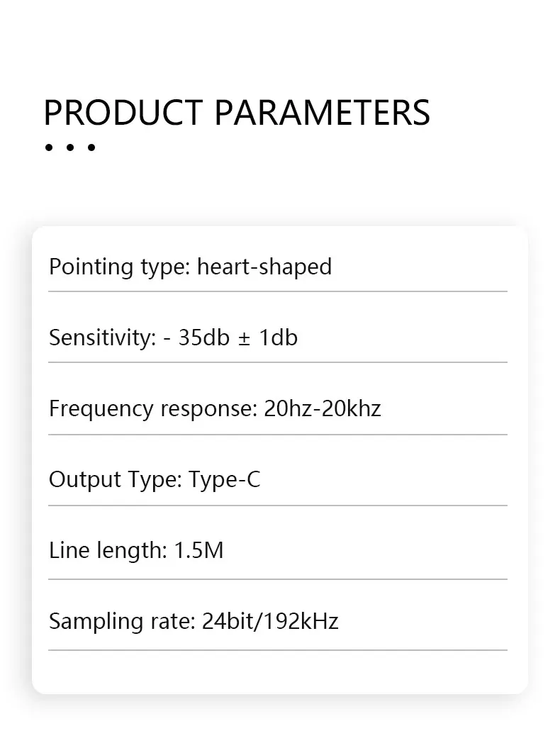
Task: Click the PRODUCT PARAMETERS heading
Action: point(237,113)
